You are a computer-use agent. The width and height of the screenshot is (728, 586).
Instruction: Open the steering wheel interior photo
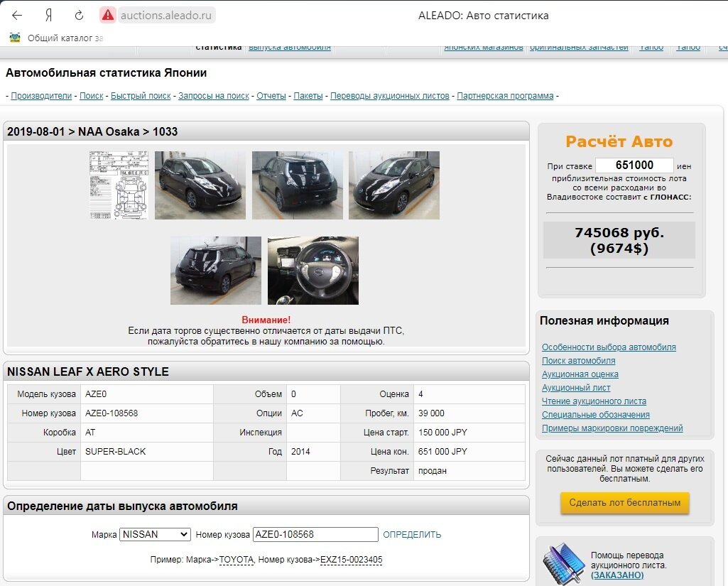coord(313,271)
